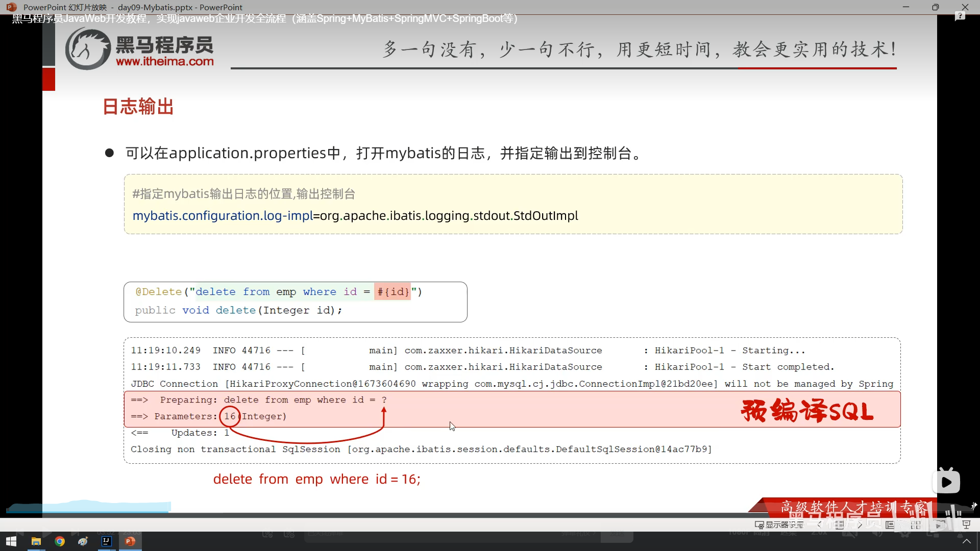Open the Paint app in the taskbar
This screenshot has width=980, height=551.
(83, 541)
